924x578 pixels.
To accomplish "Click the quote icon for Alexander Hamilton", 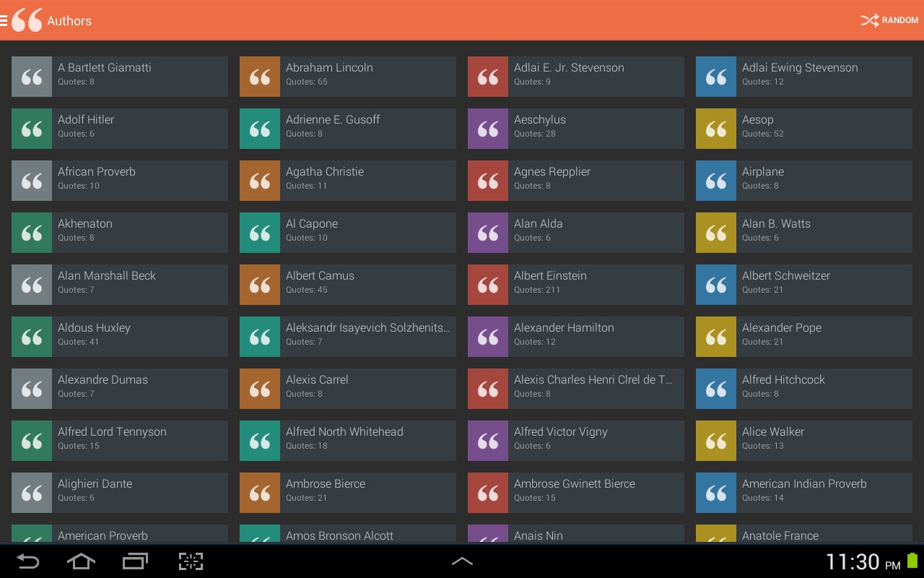I will [488, 337].
